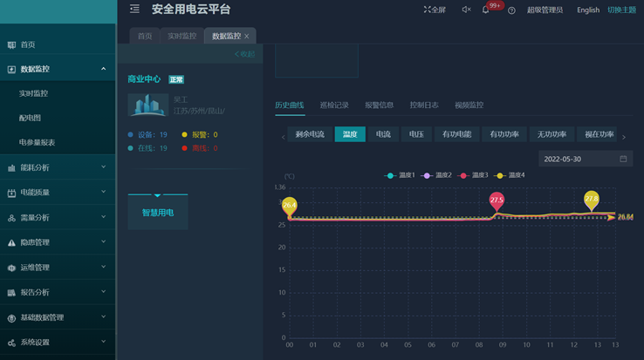
Task: Expand the 报告分析 menu chevron
Action: 104,292
